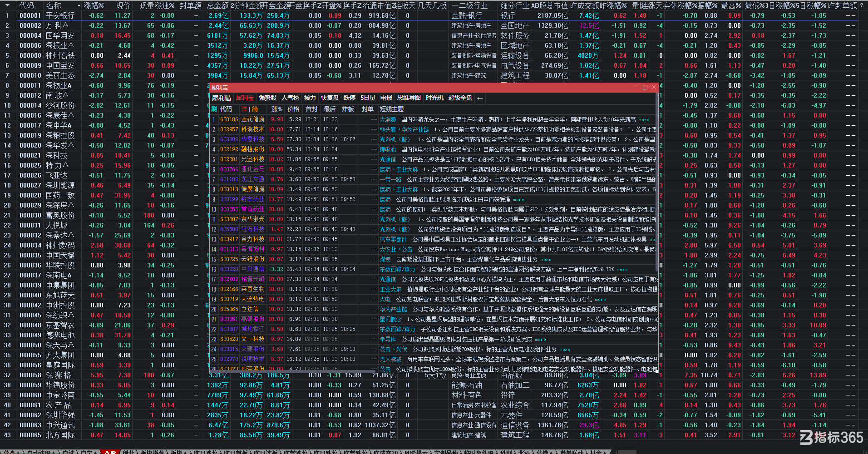Click 石油加工 industry cell for 华锦股份
This screenshot has width=868, height=454.
[x=515, y=385]
